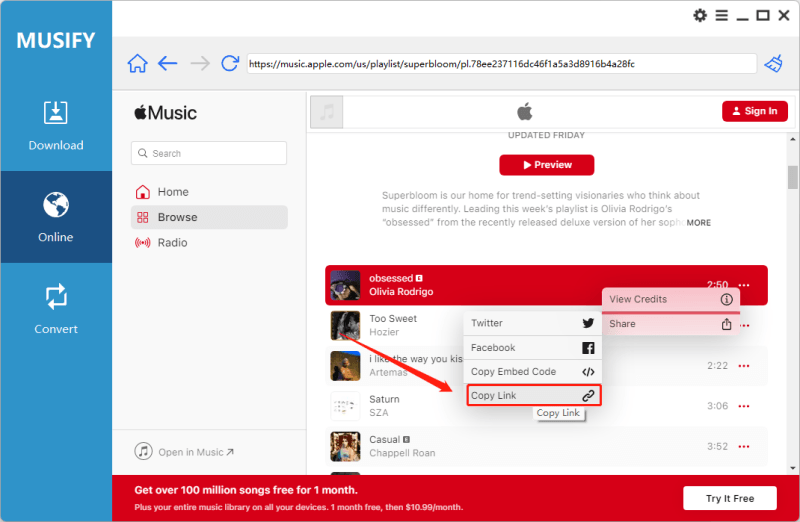This screenshot has width=800, height=522.
Task: Click the MUSIFY logo
Action: (56, 41)
